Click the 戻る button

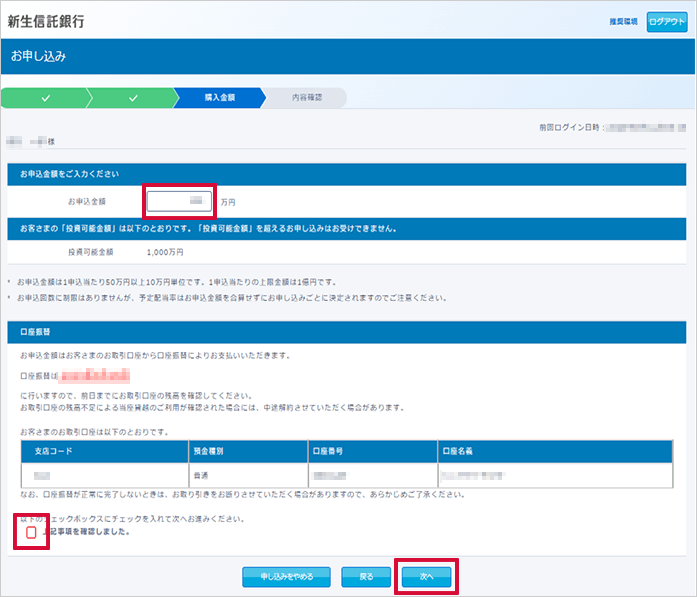(x=365, y=577)
